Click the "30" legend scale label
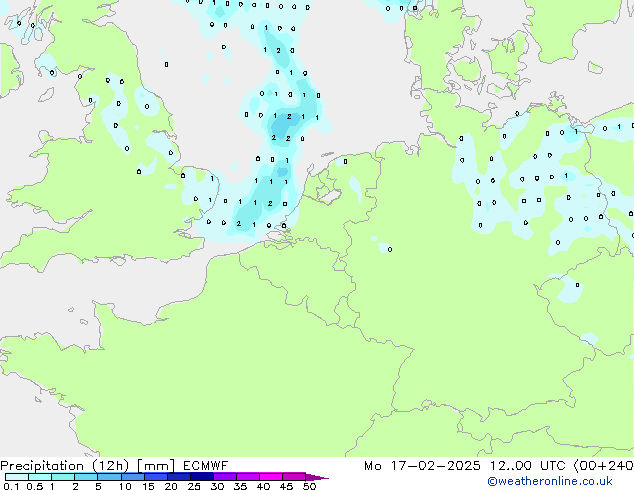Screen dimensions: 634x490 (x=217, y=486)
